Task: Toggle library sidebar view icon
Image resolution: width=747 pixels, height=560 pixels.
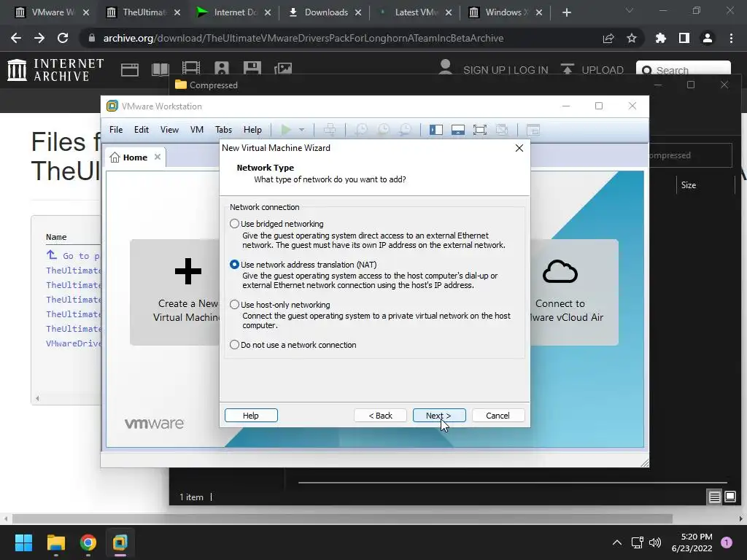Action: pyautogui.click(x=436, y=130)
